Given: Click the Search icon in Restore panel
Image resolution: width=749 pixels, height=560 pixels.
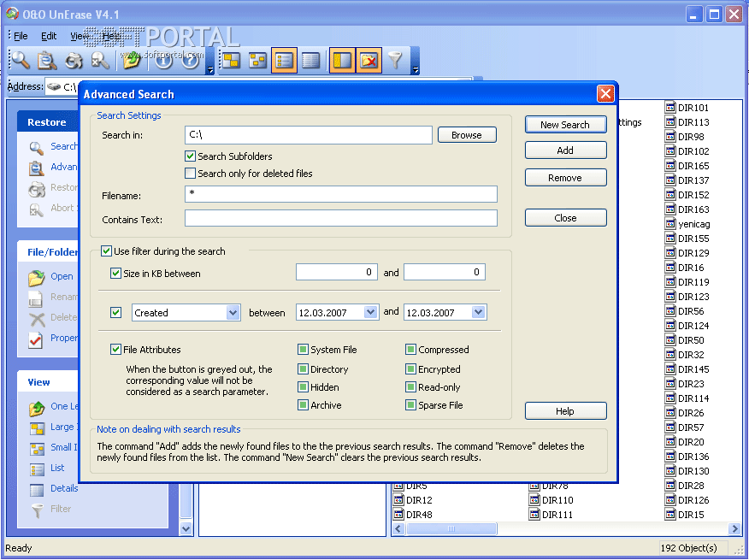Looking at the screenshot, I should 36,148.
